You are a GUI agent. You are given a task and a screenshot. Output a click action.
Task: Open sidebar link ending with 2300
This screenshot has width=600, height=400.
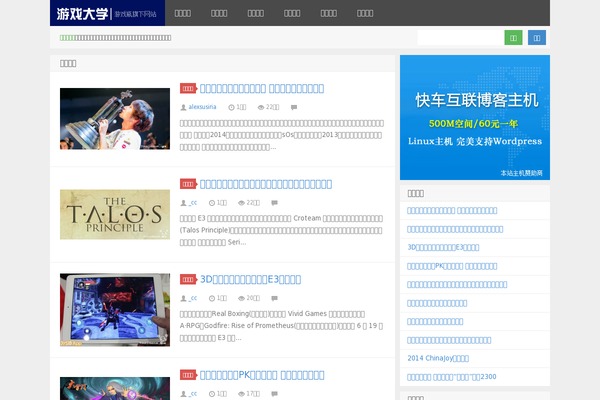pyautogui.click(x=452, y=377)
